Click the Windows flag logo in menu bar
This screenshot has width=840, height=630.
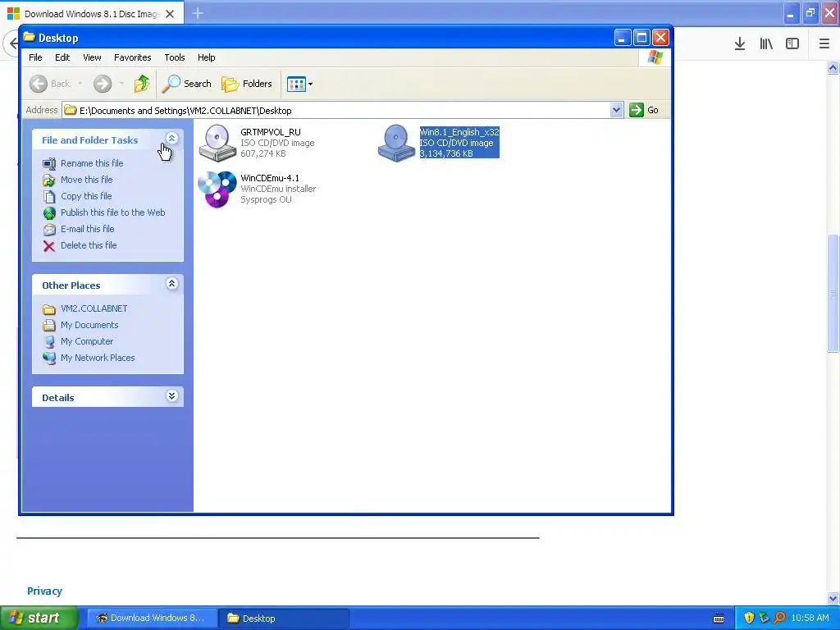655,57
